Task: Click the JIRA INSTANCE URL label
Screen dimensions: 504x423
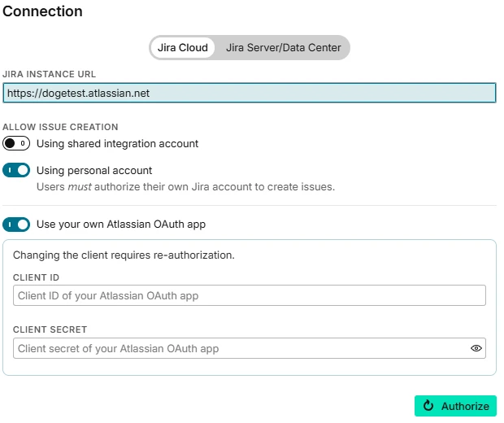Action: click(x=49, y=74)
